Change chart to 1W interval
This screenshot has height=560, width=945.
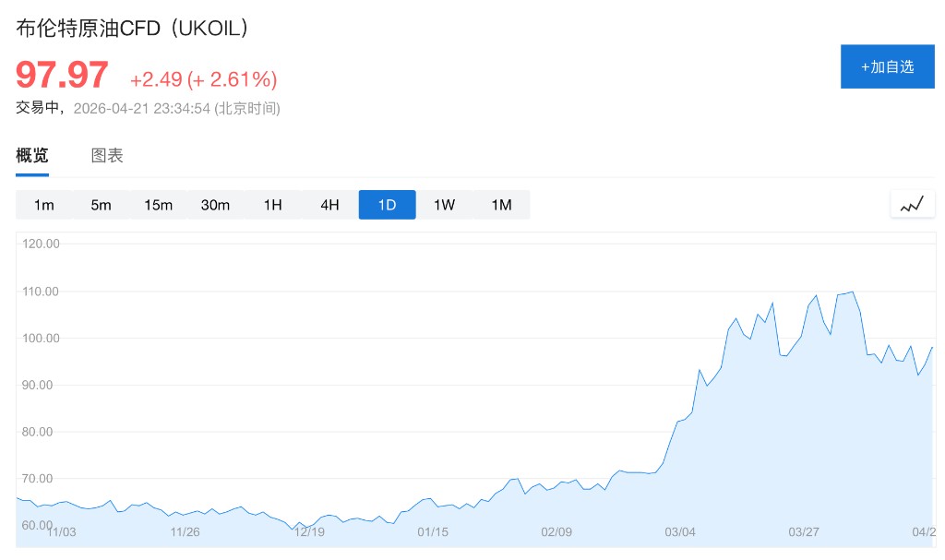point(445,205)
